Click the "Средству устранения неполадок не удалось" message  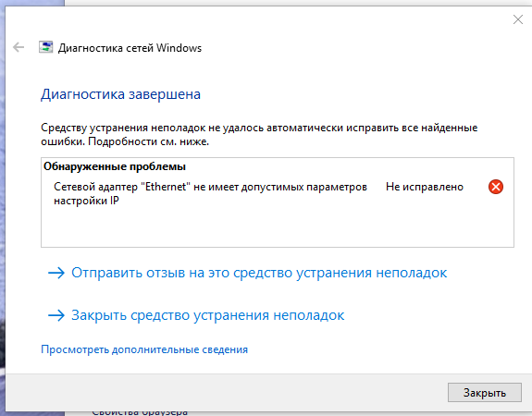(259, 135)
